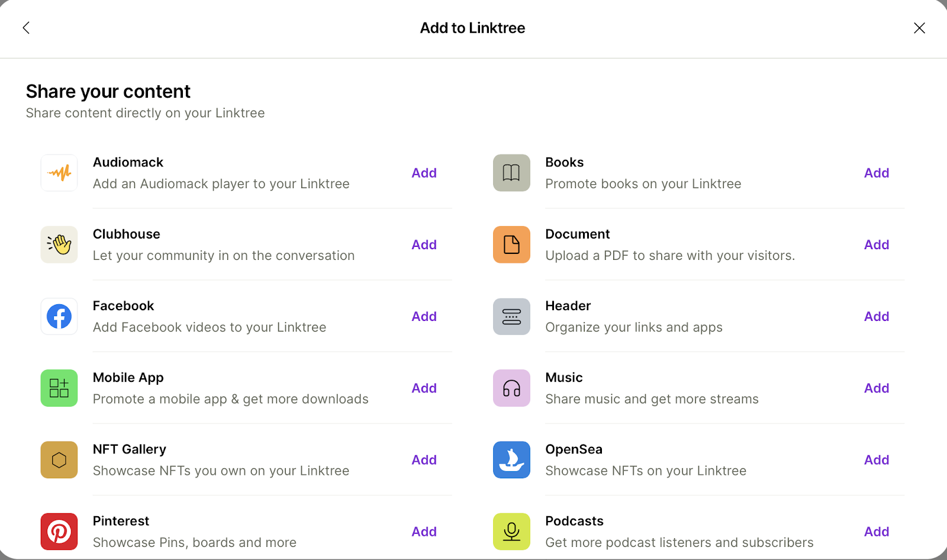Select the Clubhouse waving hand icon

click(x=59, y=244)
